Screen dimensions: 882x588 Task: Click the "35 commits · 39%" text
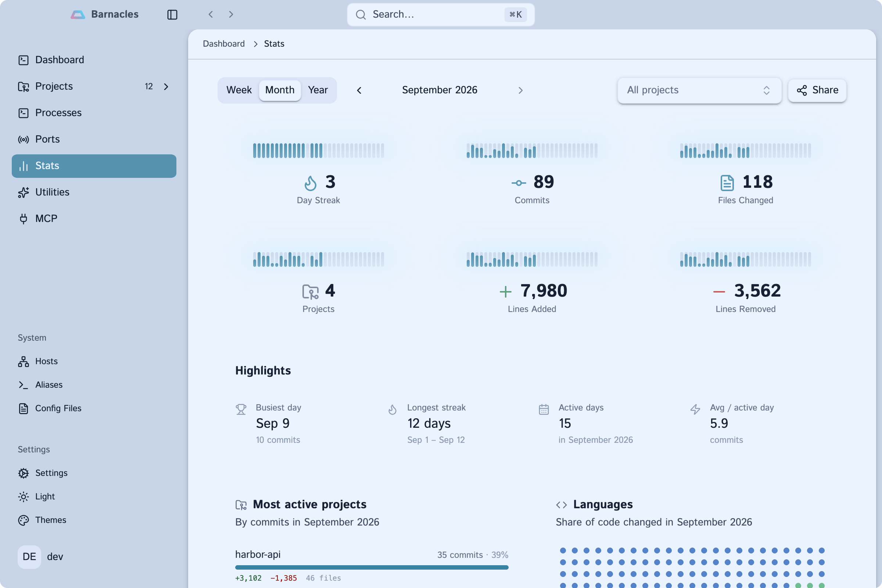473,555
